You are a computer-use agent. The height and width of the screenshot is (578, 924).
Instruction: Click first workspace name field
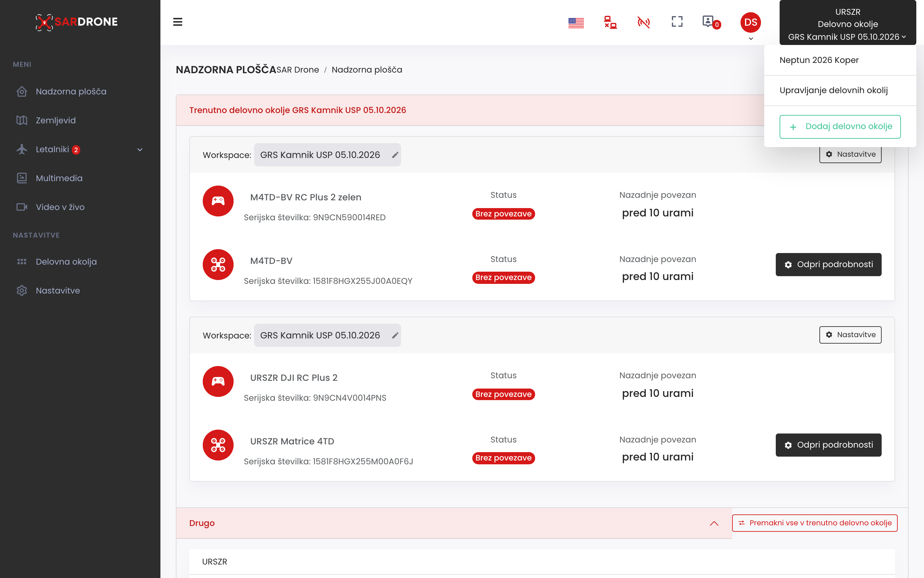point(327,155)
